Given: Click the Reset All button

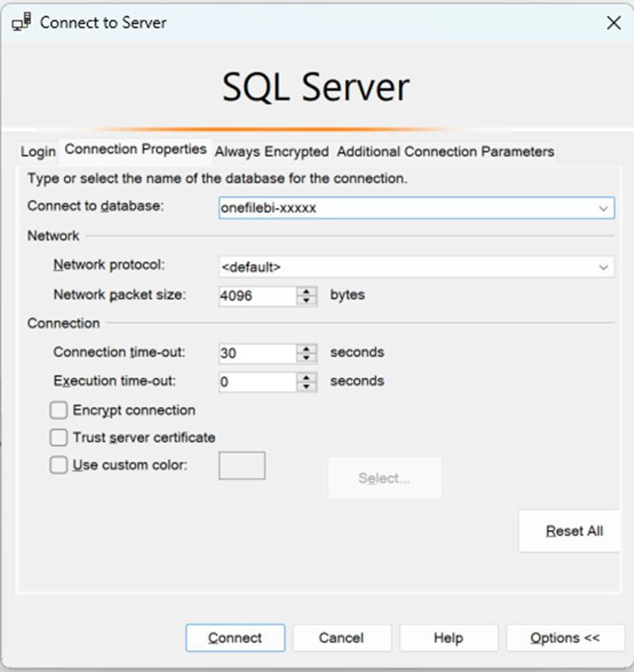Looking at the screenshot, I should [x=570, y=531].
